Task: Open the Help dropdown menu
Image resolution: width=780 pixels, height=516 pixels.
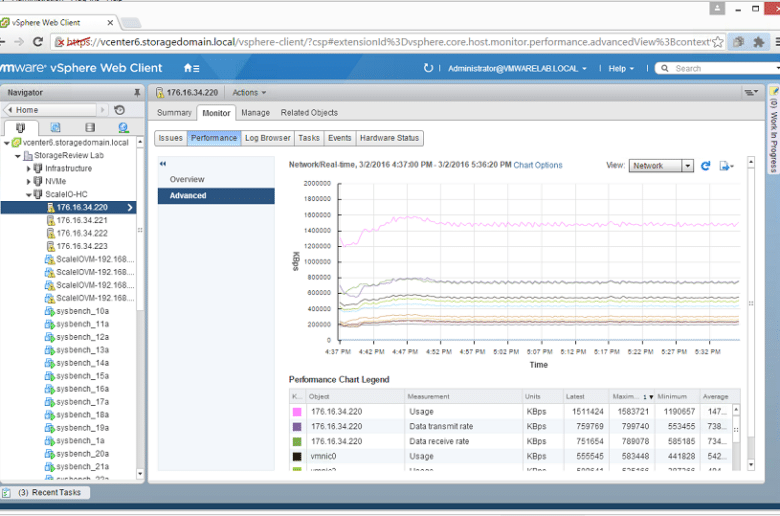Action: [621, 68]
